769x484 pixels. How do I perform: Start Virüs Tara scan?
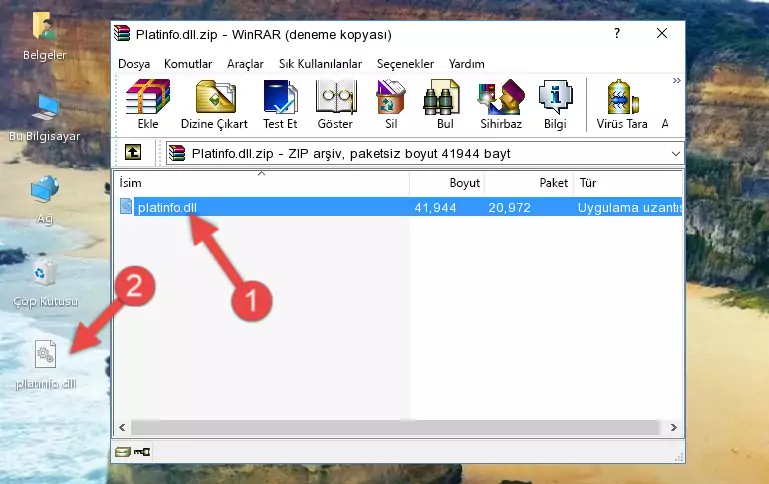pyautogui.click(x=622, y=104)
